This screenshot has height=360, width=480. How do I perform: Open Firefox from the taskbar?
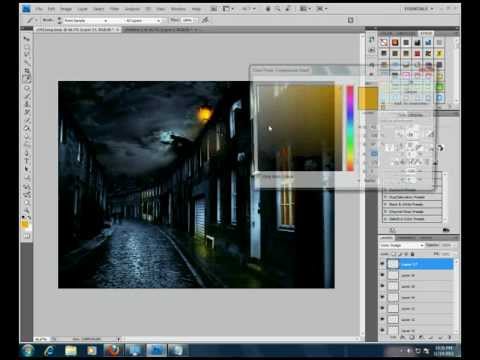pyautogui.click(x=112, y=350)
